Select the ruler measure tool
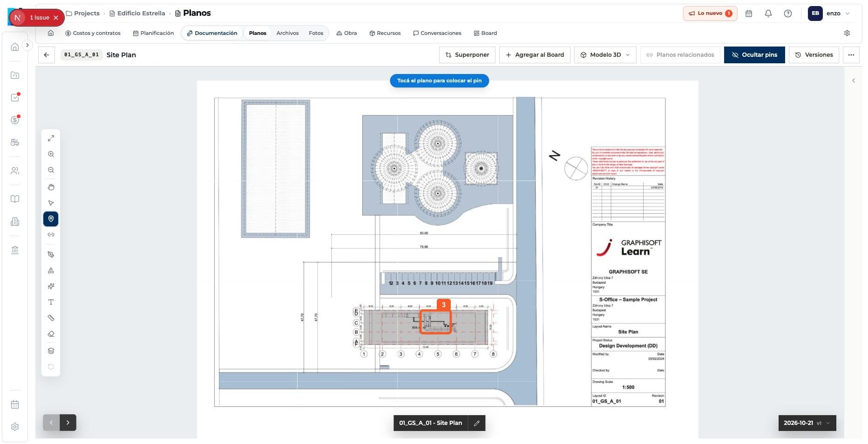The image size is (868, 444). [51, 318]
